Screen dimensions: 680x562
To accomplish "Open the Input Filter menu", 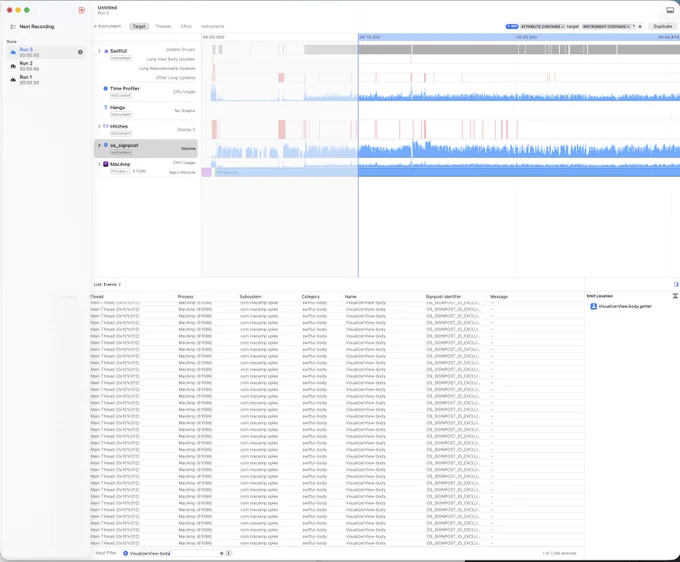I will [105, 553].
